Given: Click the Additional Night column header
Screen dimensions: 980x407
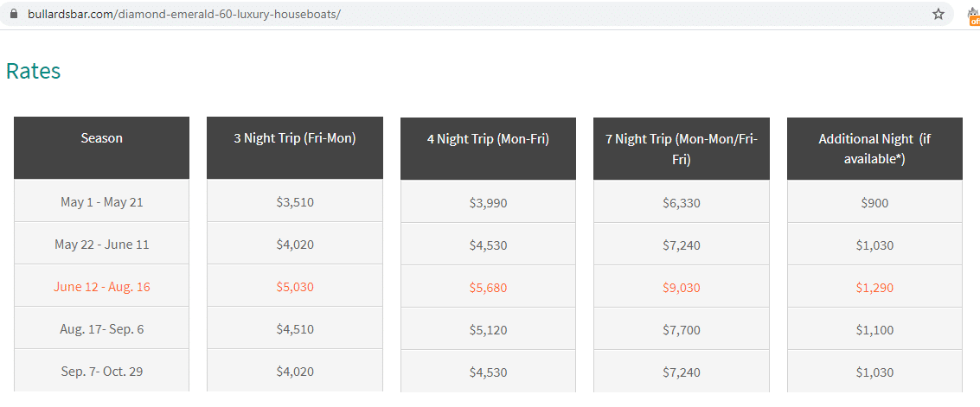Looking at the screenshot, I should tap(874, 149).
